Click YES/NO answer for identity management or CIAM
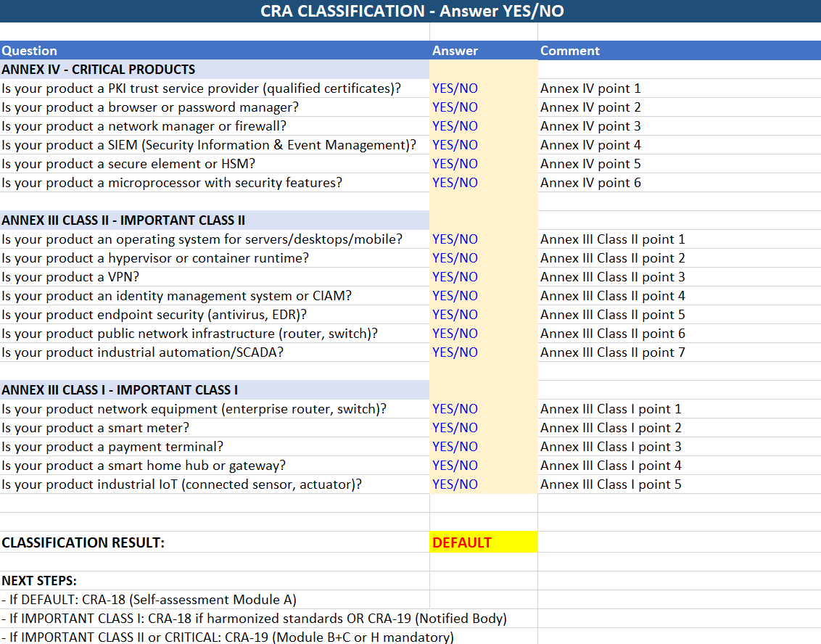This screenshot has width=821, height=644. coord(455,296)
